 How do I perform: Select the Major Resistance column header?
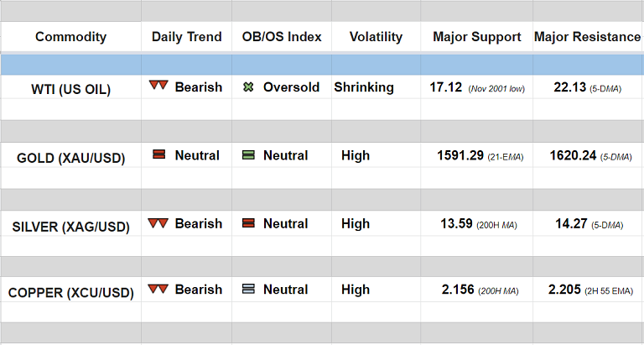(x=588, y=37)
